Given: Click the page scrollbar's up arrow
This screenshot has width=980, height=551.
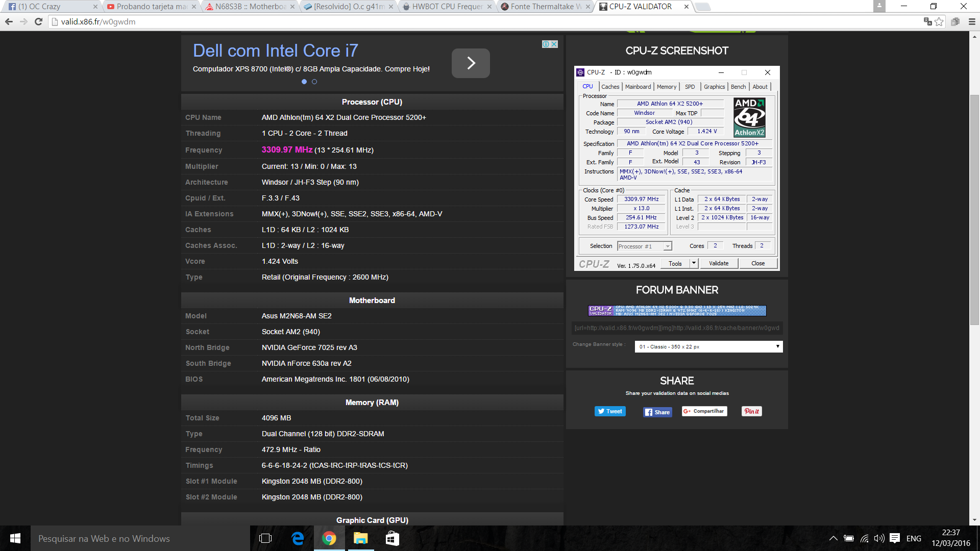Looking at the screenshot, I should click(x=975, y=37).
